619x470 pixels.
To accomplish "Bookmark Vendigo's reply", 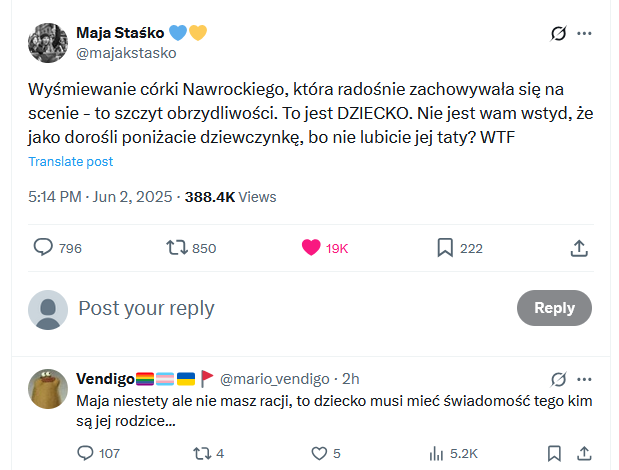I will (553, 453).
